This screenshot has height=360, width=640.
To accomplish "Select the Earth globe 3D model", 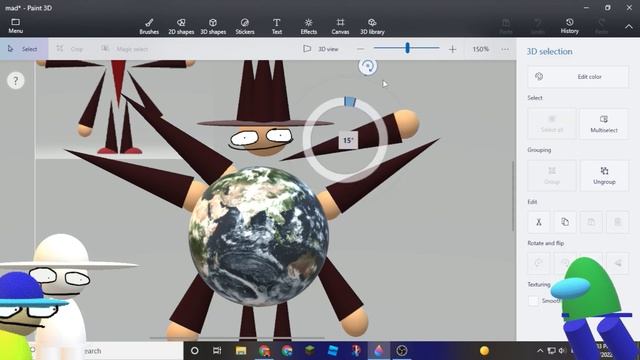I will [x=259, y=237].
